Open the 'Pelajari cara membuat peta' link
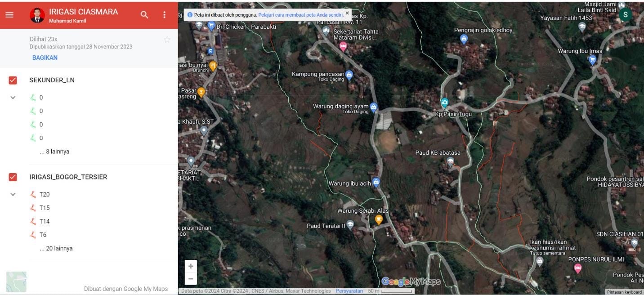This screenshot has width=644, height=295. pyautogui.click(x=300, y=14)
